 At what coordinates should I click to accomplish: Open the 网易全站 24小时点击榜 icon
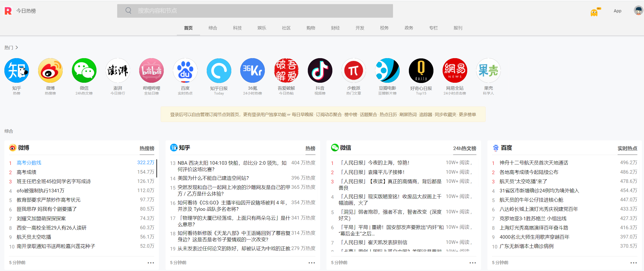pos(455,70)
